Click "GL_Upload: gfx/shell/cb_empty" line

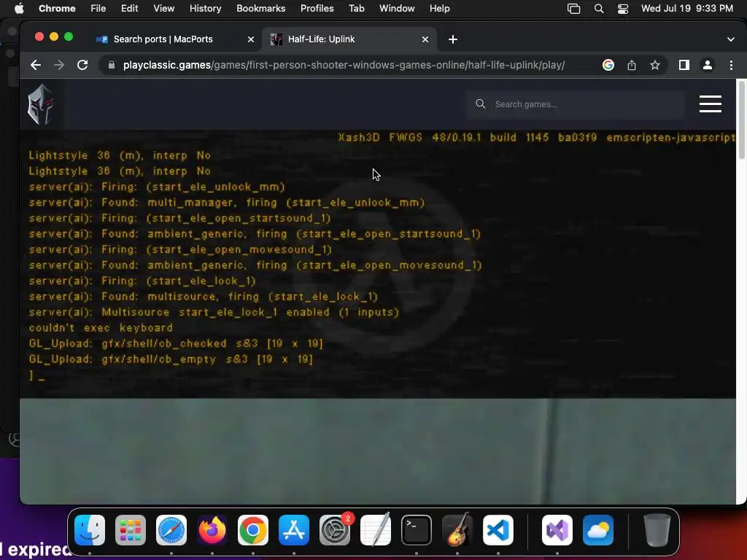click(171, 359)
